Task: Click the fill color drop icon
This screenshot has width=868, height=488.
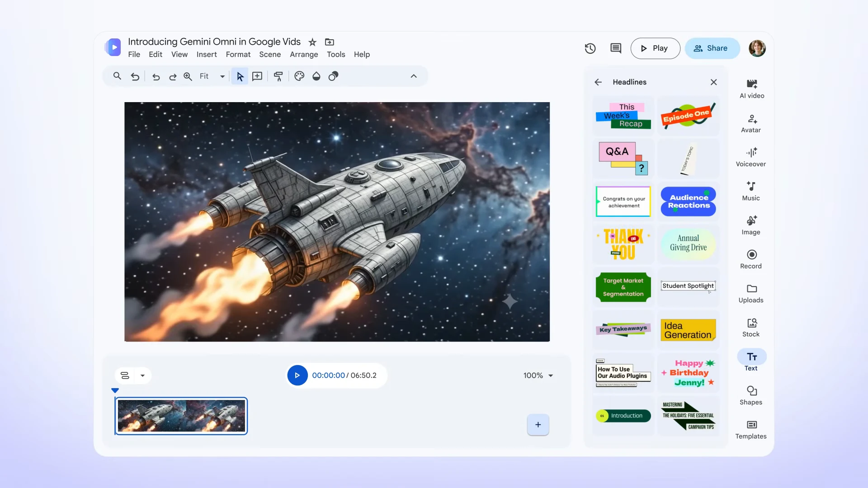Action: [316, 76]
